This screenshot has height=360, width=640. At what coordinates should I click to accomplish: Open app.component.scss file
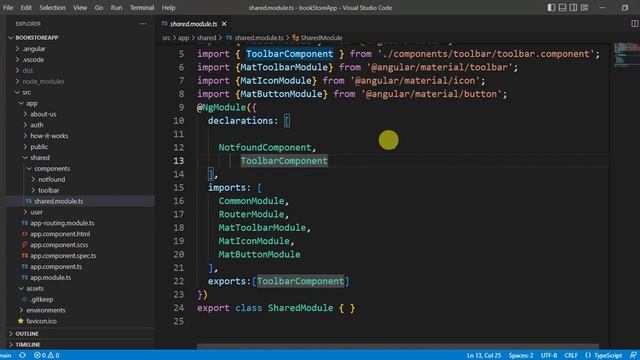pos(59,245)
